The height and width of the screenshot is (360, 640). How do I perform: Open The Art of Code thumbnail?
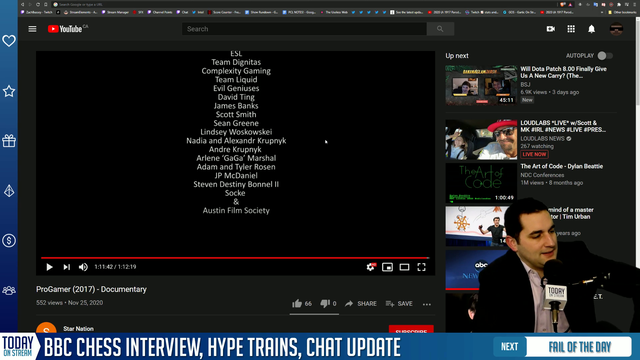(x=481, y=183)
